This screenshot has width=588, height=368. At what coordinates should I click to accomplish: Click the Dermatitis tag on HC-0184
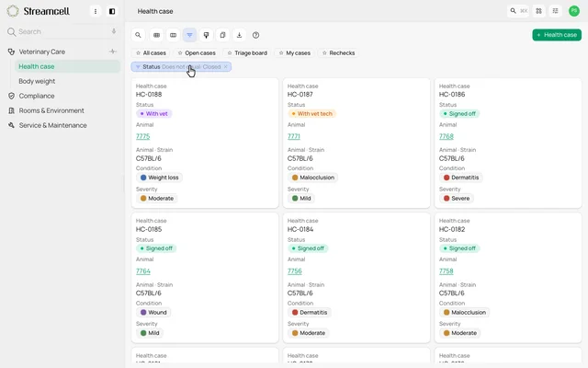tap(310, 312)
